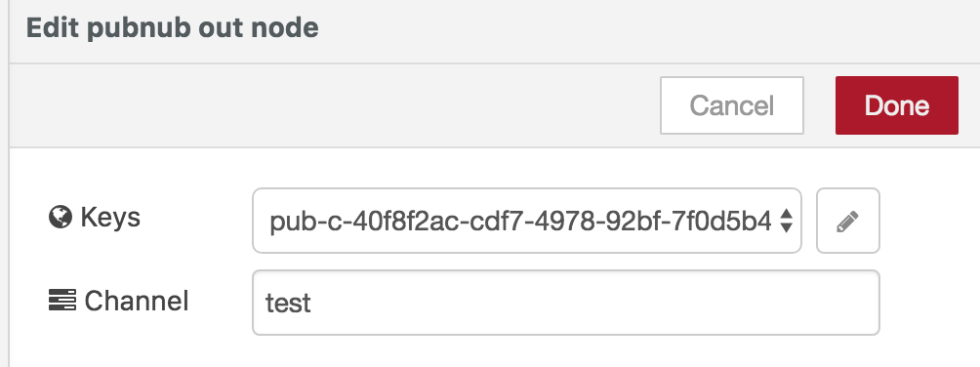
Task: Cancel editing the pubnub out node
Action: click(x=732, y=105)
